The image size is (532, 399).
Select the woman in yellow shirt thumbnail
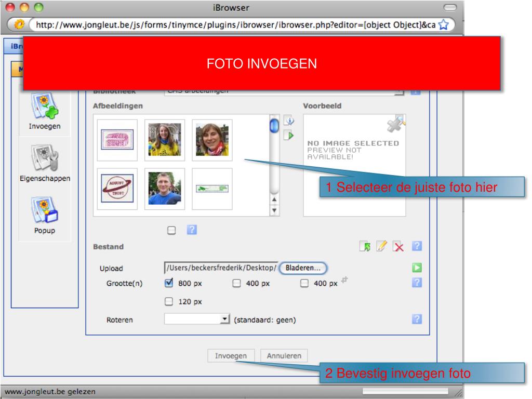pyautogui.click(x=165, y=140)
